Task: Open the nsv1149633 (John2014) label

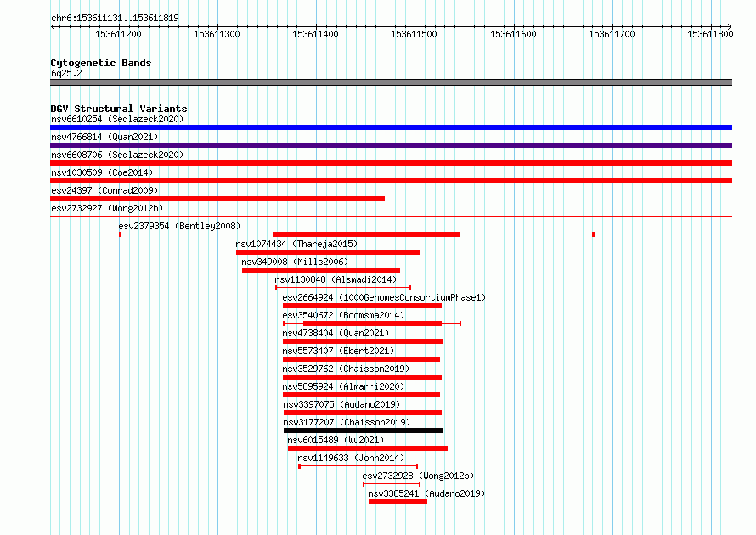Action: [x=351, y=458]
